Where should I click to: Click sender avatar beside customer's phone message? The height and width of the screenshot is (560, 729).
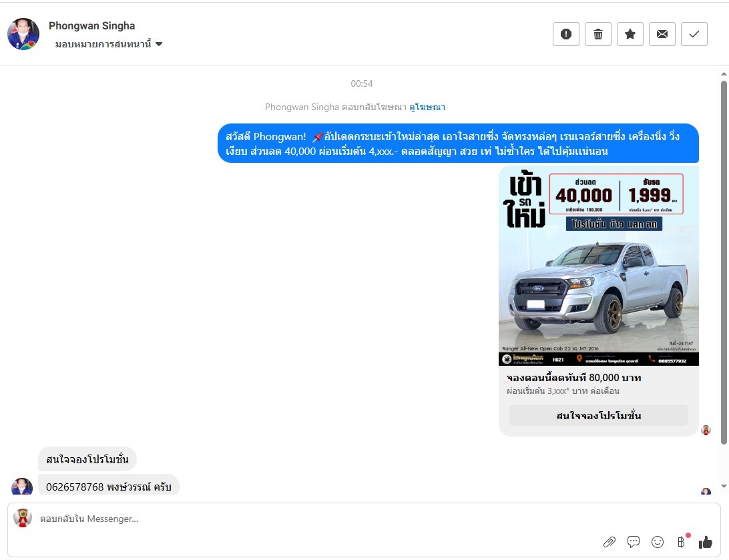[x=22, y=486]
